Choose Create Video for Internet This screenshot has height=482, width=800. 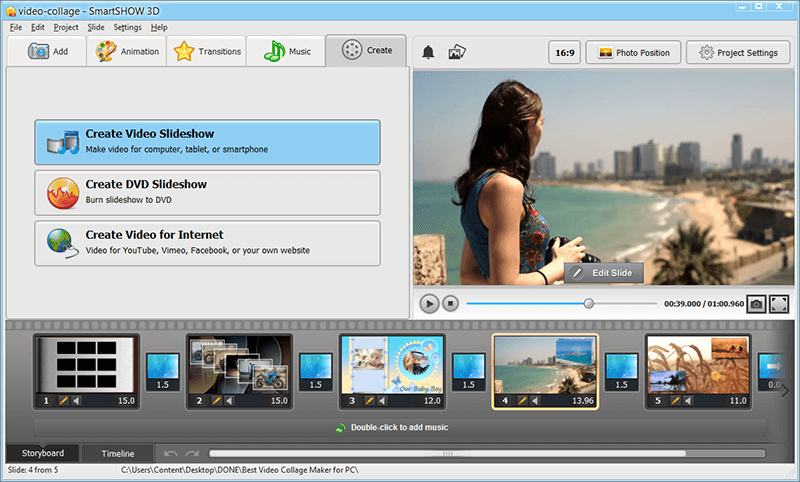tap(207, 243)
